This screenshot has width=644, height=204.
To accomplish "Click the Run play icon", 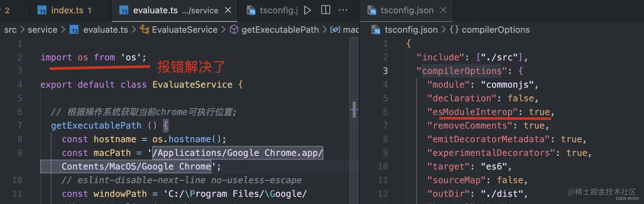I will tap(308, 10).
